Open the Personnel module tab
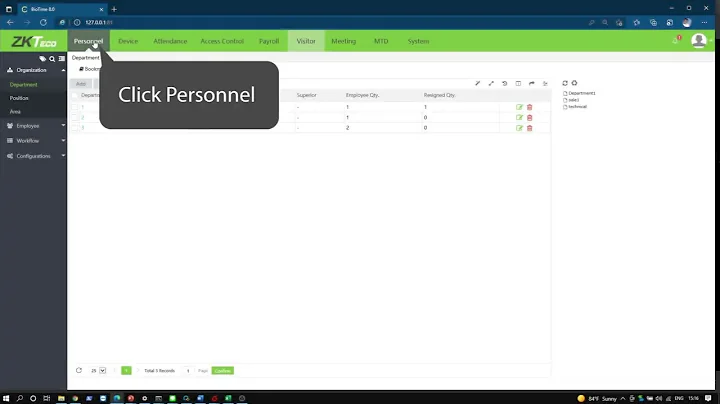 click(88, 41)
